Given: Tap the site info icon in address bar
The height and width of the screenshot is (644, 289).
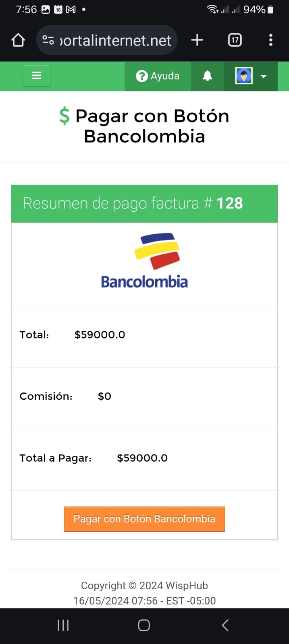Looking at the screenshot, I should pyautogui.click(x=48, y=40).
